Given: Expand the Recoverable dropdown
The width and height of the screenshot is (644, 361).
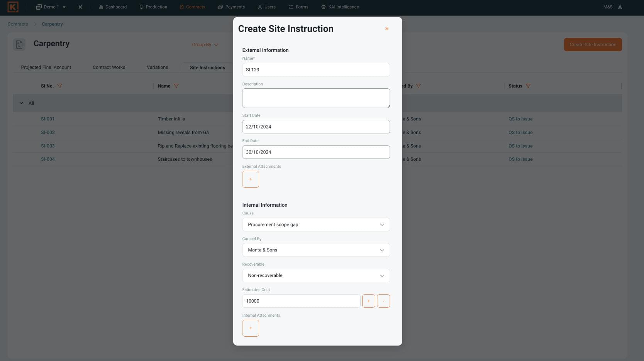Looking at the screenshot, I should (x=316, y=276).
